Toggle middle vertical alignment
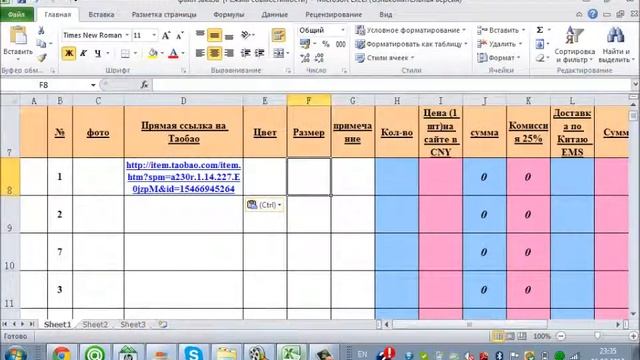 coord(215,35)
